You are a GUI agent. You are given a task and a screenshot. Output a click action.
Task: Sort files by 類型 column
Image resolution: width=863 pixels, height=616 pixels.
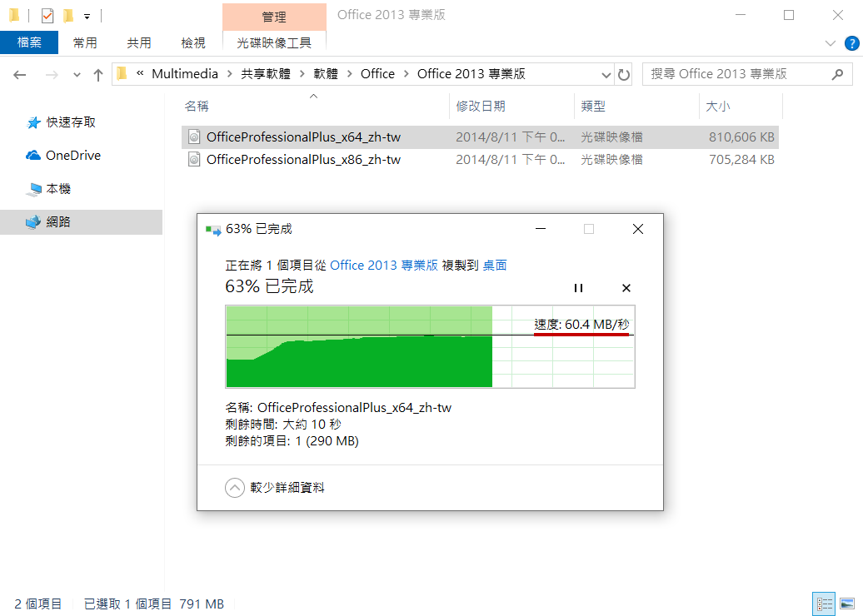(636, 106)
